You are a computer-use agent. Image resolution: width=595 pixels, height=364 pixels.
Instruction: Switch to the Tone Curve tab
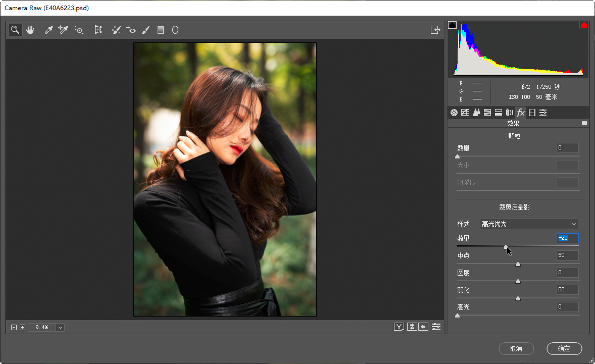pyautogui.click(x=465, y=113)
